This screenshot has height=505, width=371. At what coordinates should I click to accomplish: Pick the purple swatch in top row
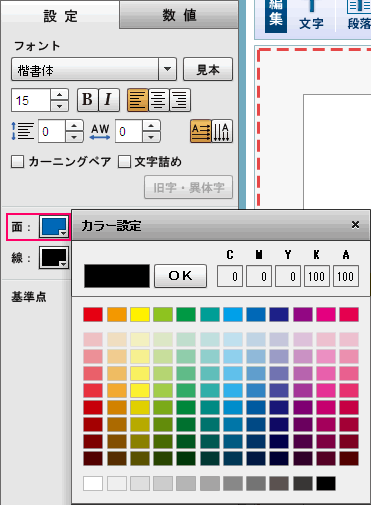point(303,315)
